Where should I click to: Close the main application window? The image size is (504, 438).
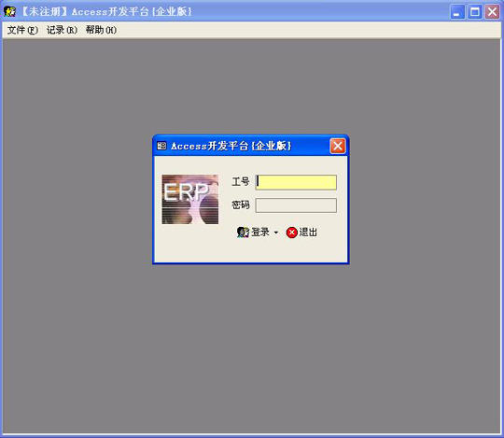[x=493, y=12]
